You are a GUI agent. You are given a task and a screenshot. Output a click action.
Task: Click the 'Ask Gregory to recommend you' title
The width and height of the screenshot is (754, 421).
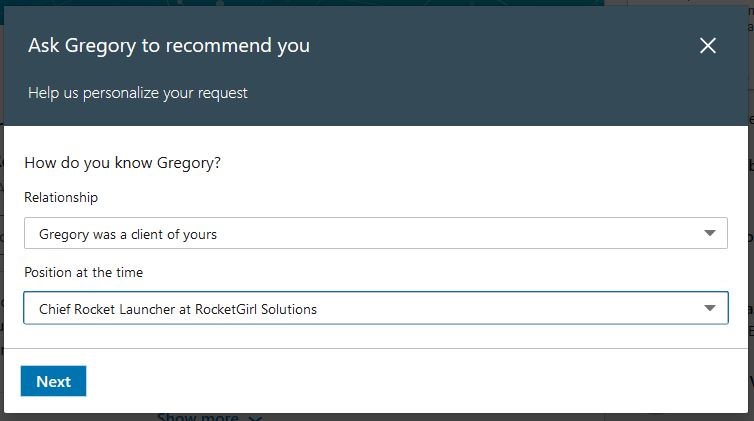click(169, 45)
